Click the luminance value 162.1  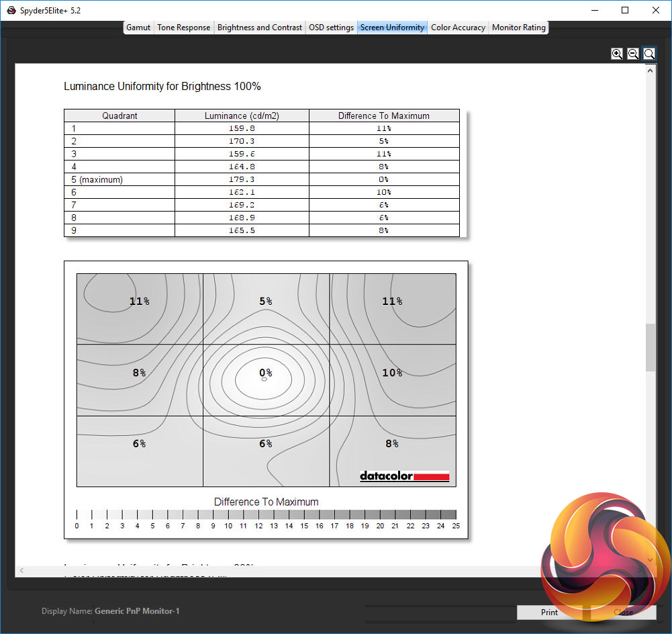click(242, 192)
